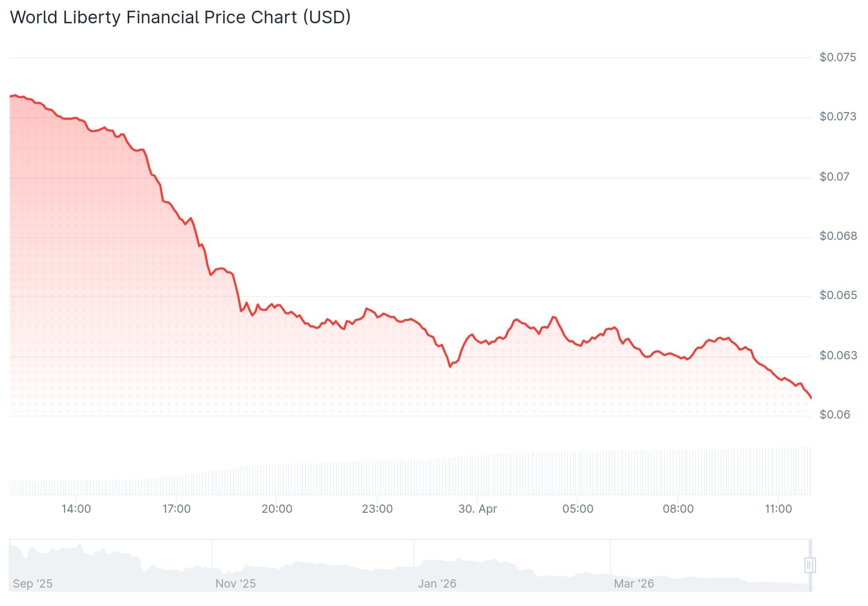Jump to Jan '26 in the navigator

click(437, 584)
